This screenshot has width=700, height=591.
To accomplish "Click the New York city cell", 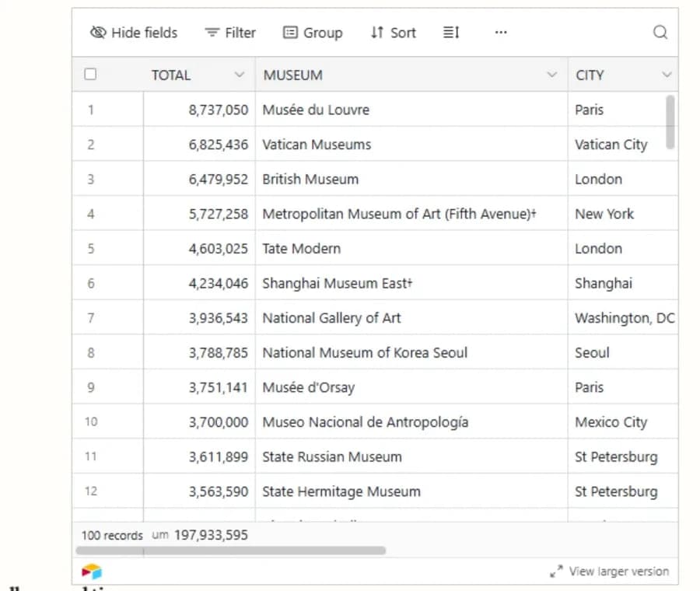I will [x=623, y=214].
